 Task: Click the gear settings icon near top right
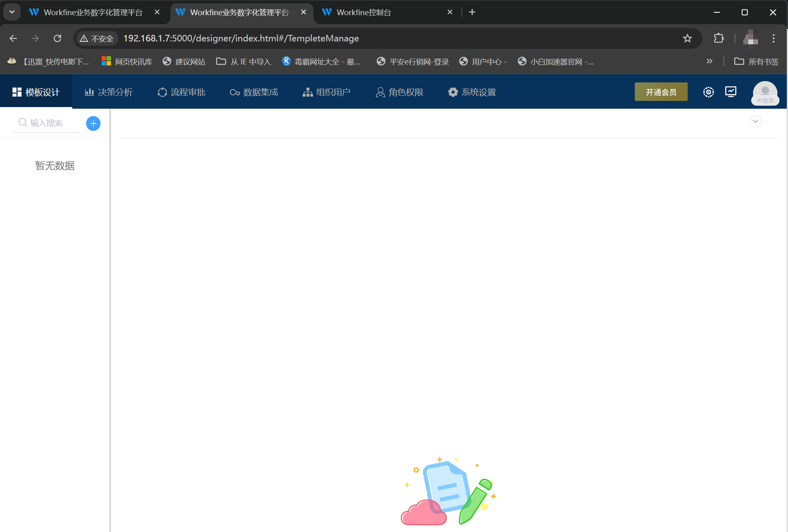(x=708, y=92)
